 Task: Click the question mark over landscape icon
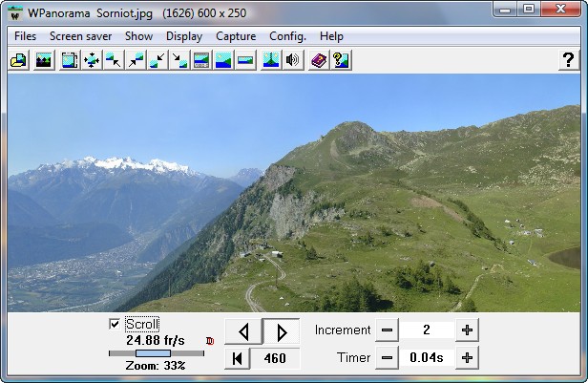(x=341, y=60)
